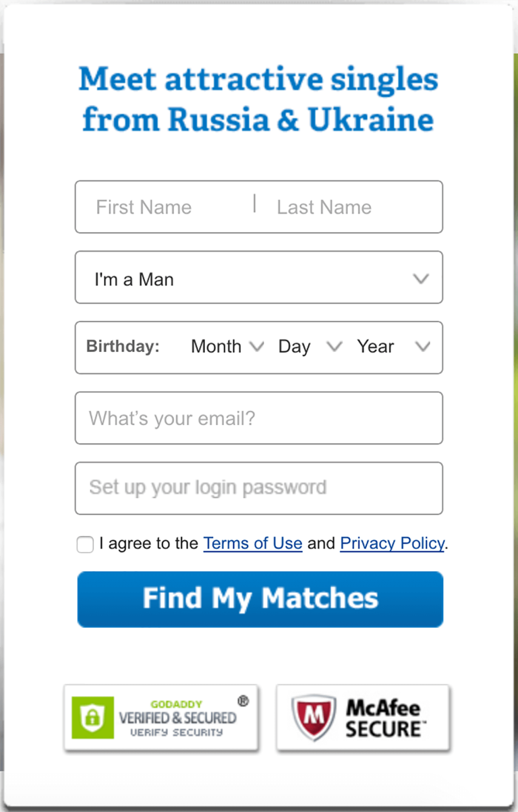Focus the Last Name field
This screenshot has height=812, width=518.
coord(349,207)
